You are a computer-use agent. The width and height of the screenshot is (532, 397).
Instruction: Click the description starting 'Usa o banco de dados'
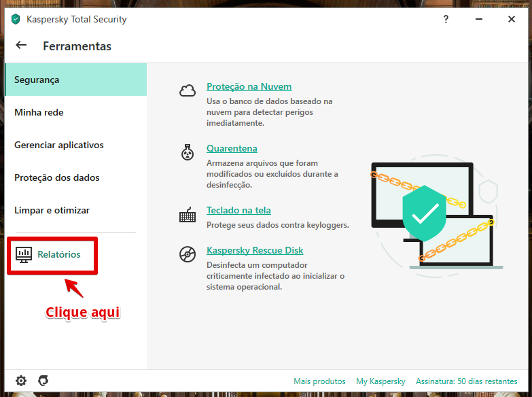[x=269, y=112]
